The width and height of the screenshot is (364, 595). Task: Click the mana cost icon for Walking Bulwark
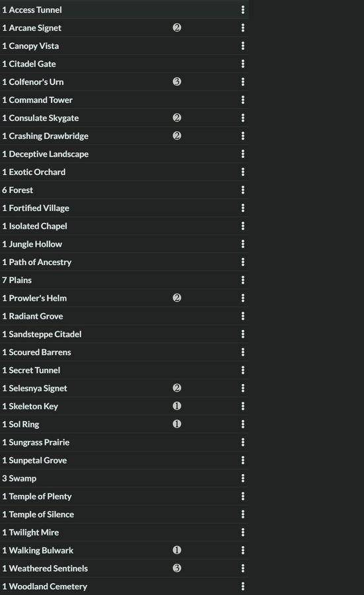coord(176,550)
